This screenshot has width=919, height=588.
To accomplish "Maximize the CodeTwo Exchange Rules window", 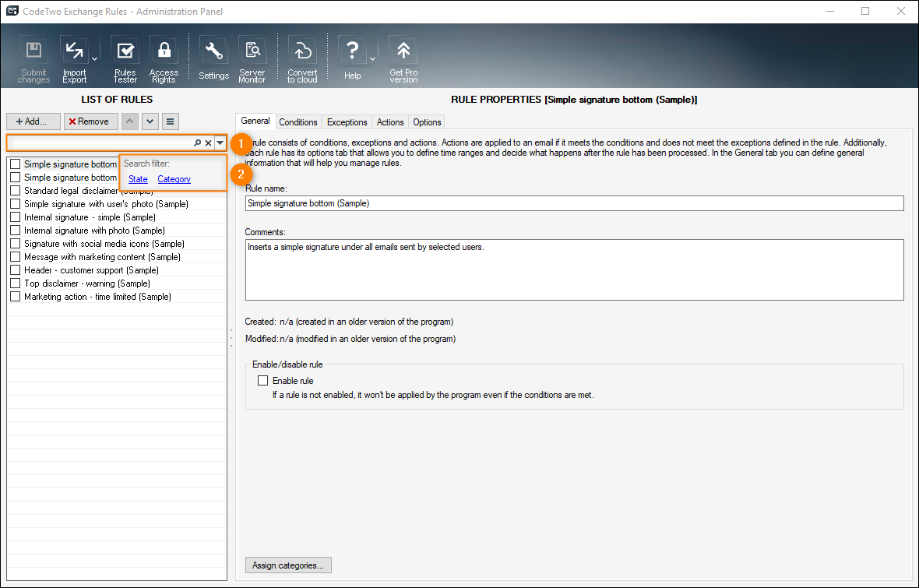I will click(865, 11).
